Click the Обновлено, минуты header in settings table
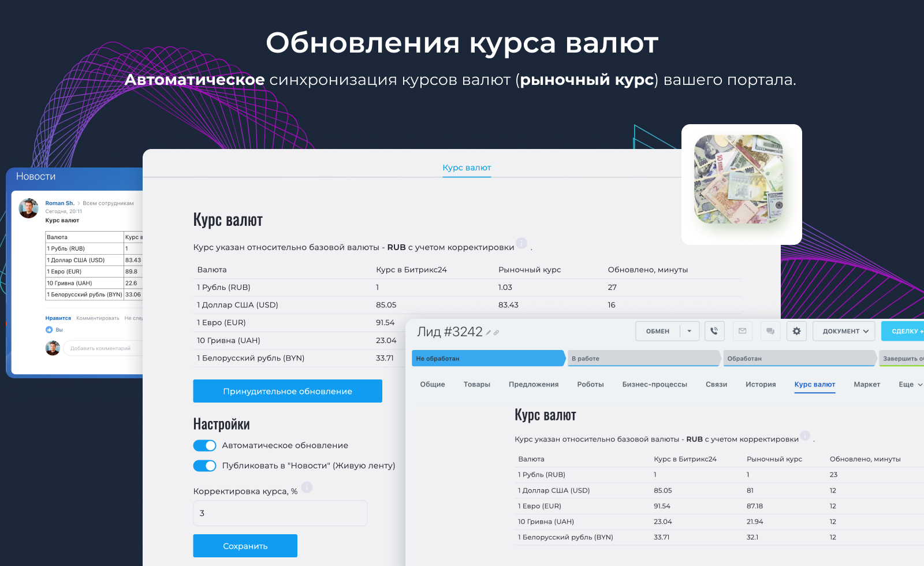 [648, 270]
